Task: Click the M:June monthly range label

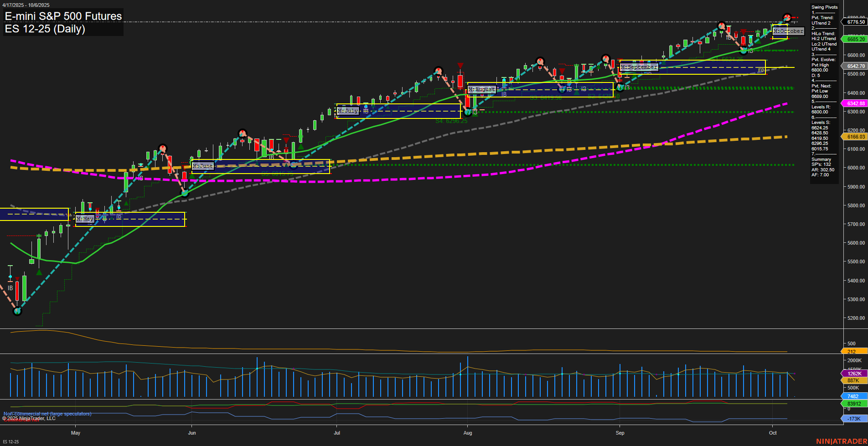Action: [x=203, y=166]
